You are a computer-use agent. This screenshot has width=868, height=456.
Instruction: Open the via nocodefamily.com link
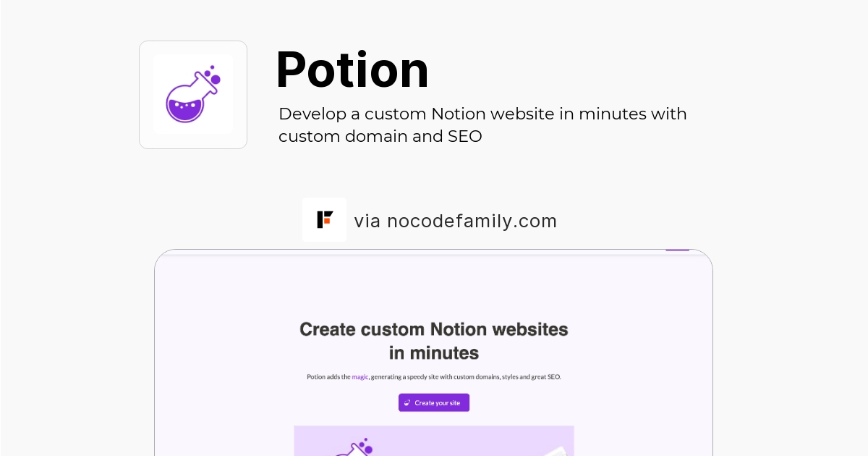[455, 221]
